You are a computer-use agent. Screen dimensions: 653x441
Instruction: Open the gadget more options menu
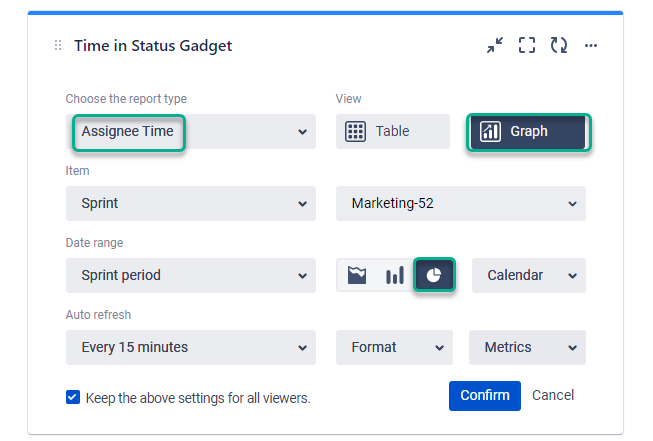(591, 45)
